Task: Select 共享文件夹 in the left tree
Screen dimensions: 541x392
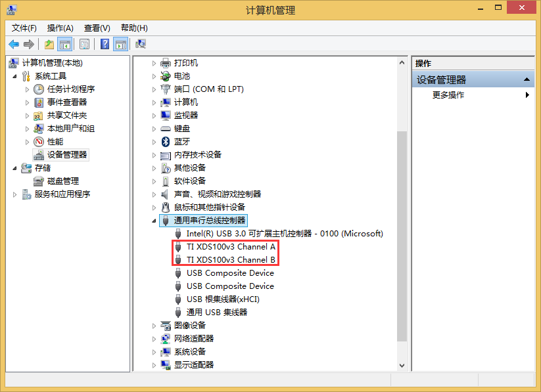Action: pos(67,115)
